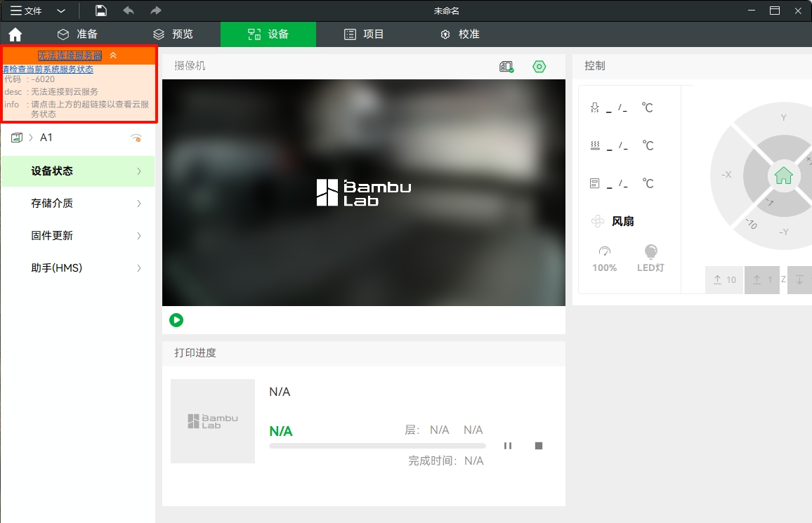Screen dimensions: 812x523
Task: Expand the chevron next to 助手(HMS)
Action: pyautogui.click(x=139, y=268)
